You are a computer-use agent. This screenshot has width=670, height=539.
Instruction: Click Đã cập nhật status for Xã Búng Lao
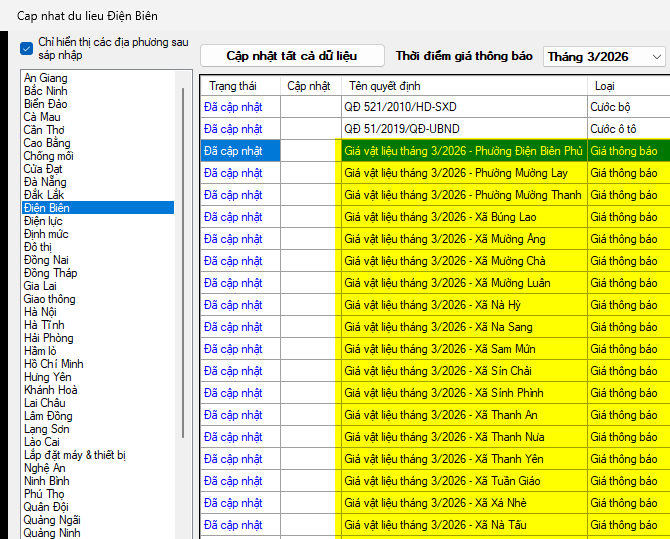click(x=233, y=217)
